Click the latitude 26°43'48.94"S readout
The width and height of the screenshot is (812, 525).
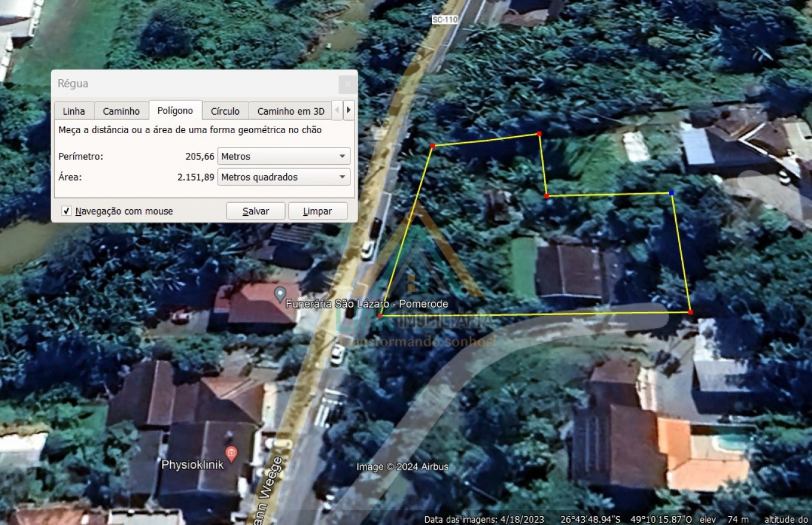tap(590, 519)
